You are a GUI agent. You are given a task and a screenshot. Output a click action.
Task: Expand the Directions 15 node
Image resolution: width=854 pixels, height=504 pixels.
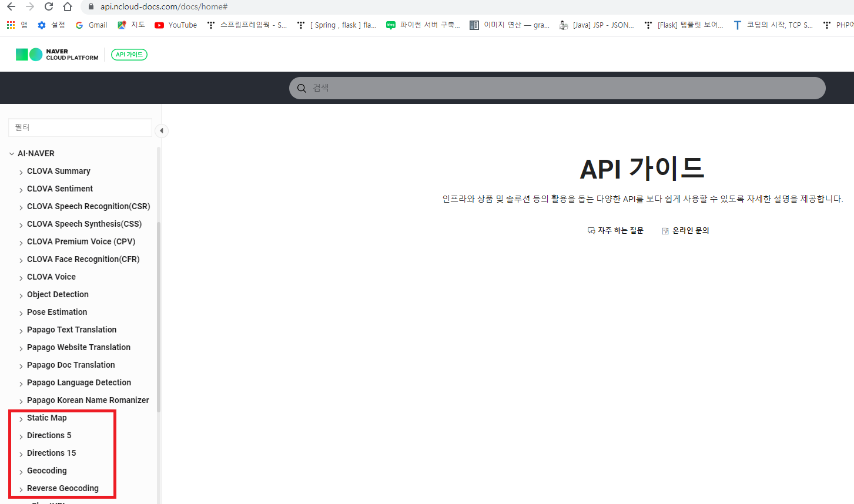pos(21,454)
